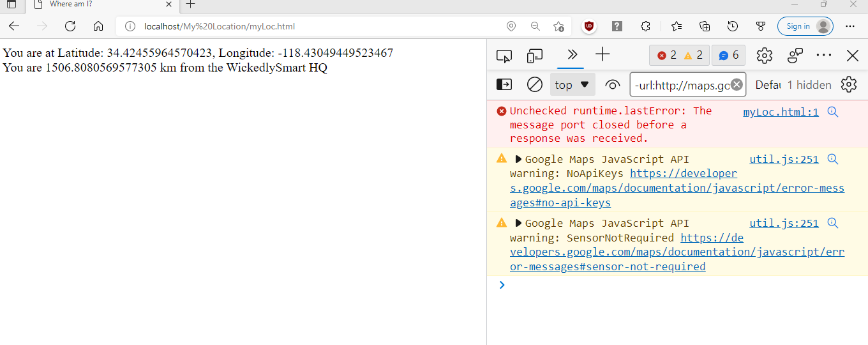Toggle the console sidebar
This screenshot has height=345, width=868.
pos(504,84)
